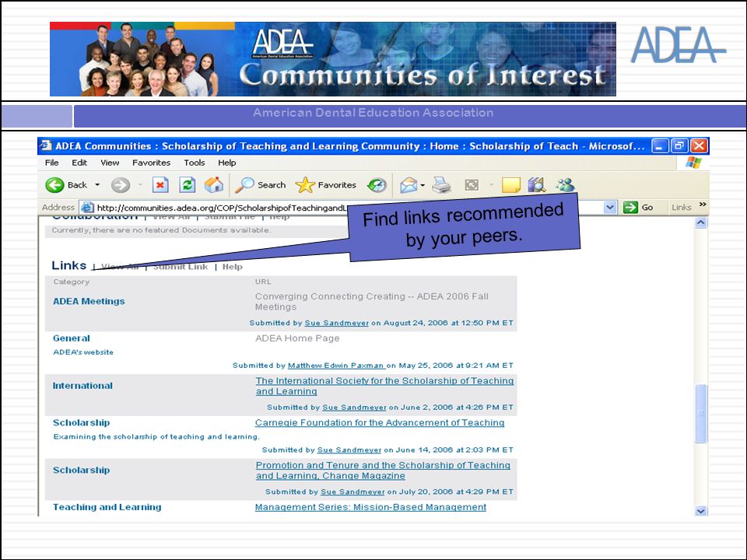This screenshot has width=747, height=560.
Task: Click scrollbar up arrow
Action: 701,222
